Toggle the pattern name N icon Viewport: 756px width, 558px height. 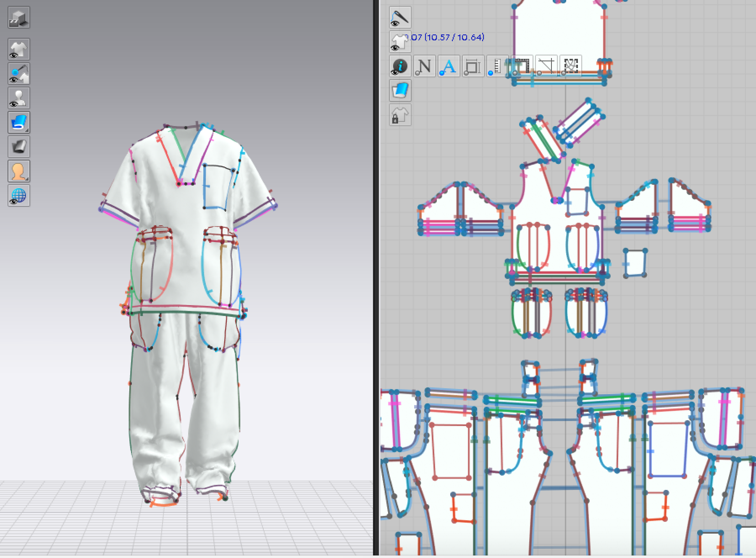425,66
